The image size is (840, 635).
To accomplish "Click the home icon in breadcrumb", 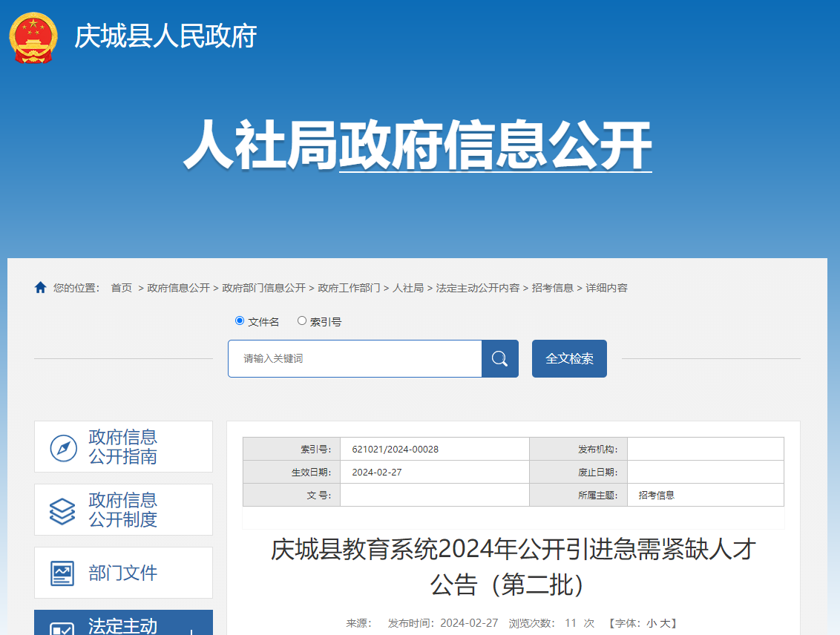I will [x=40, y=288].
